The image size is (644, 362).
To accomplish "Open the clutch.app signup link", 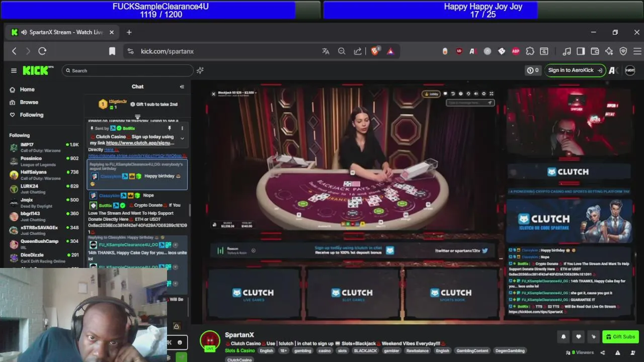I will (x=140, y=143).
